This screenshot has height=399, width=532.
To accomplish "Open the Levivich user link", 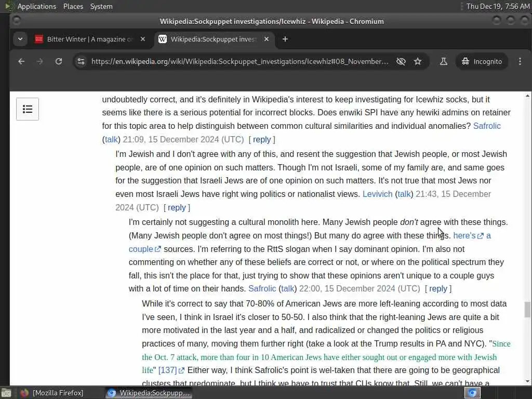I will 377,194.
